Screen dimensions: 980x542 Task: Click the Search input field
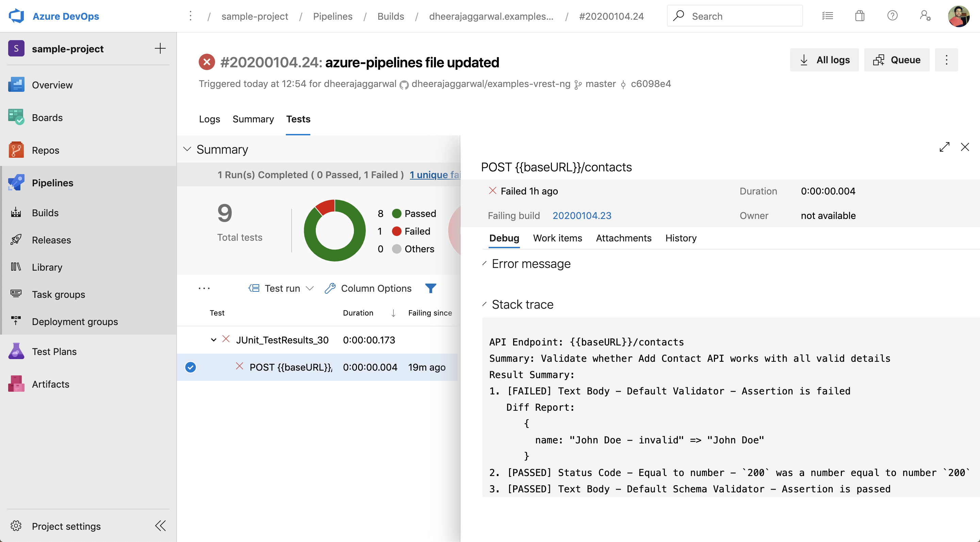pos(735,16)
